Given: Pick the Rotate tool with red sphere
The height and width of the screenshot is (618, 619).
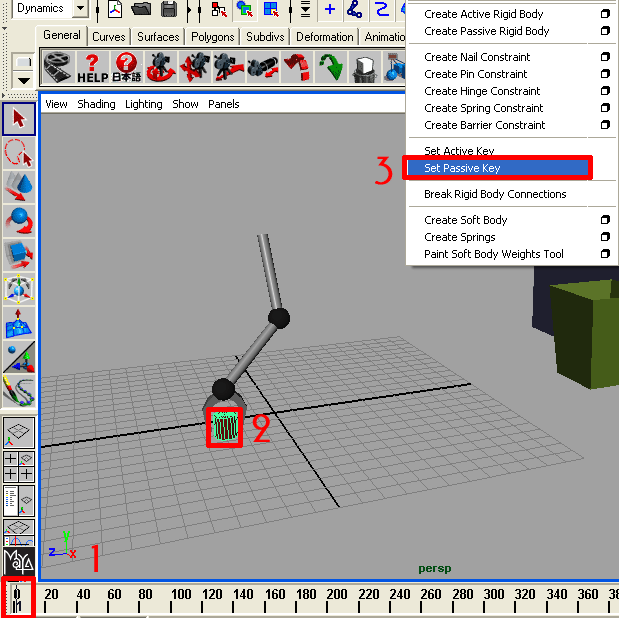Looking at the screenshot, I should tap(19, 221).
